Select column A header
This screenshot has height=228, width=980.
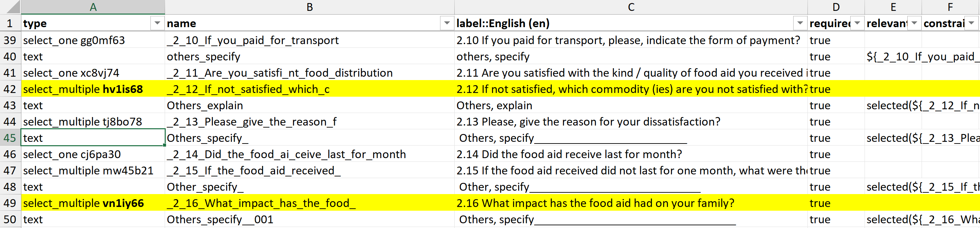93,7
